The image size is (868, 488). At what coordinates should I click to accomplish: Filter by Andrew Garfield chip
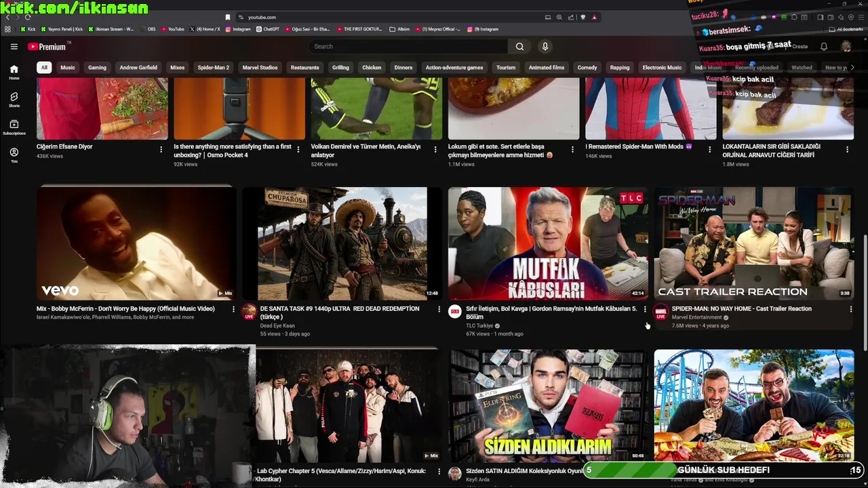click(x=138, y=68)
